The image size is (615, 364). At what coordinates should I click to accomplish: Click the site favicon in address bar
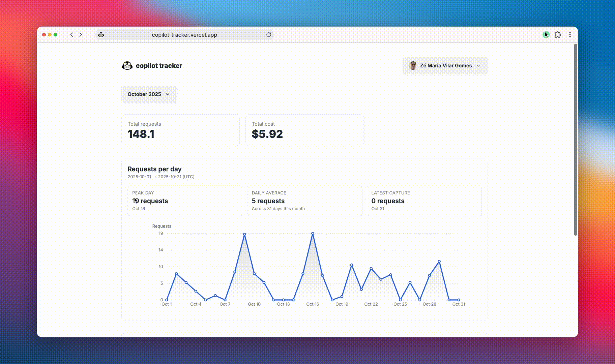click(101, 34)
